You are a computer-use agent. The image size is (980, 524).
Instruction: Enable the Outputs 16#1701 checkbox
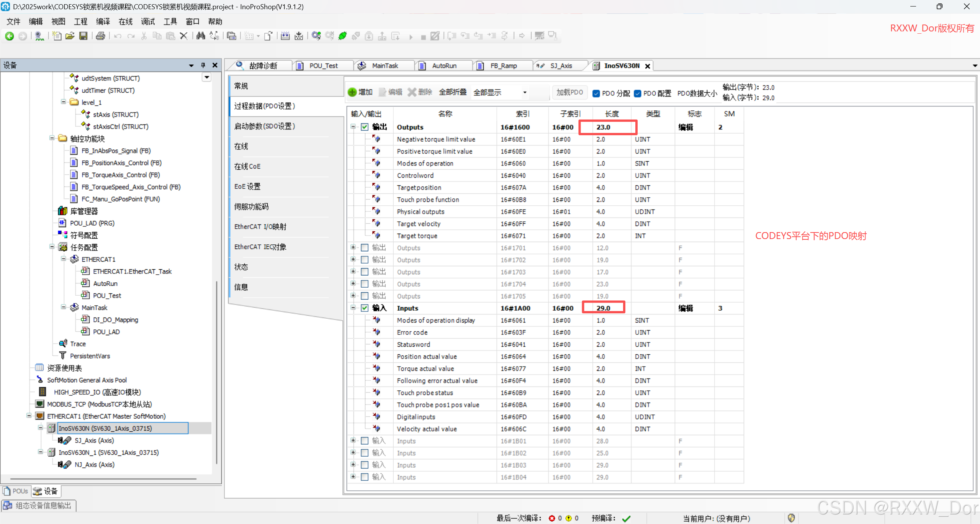click(x=365, y=248)
